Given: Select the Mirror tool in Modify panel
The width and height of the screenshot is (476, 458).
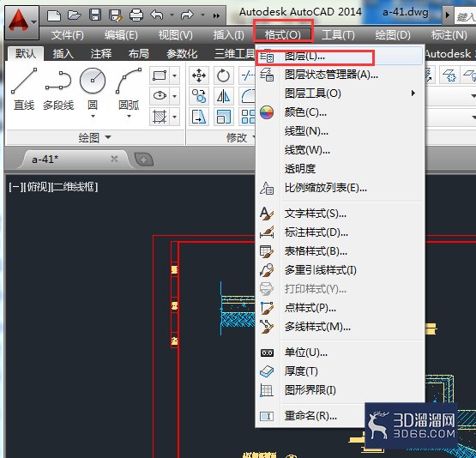Looking at the screenshot, I should 223,96.
